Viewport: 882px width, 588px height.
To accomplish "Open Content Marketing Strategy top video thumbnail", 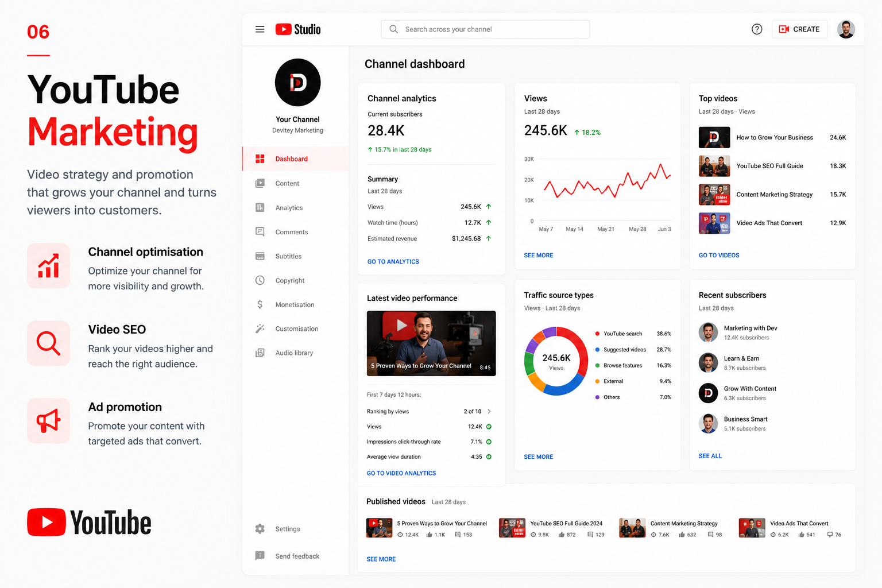I will point(714,195).
